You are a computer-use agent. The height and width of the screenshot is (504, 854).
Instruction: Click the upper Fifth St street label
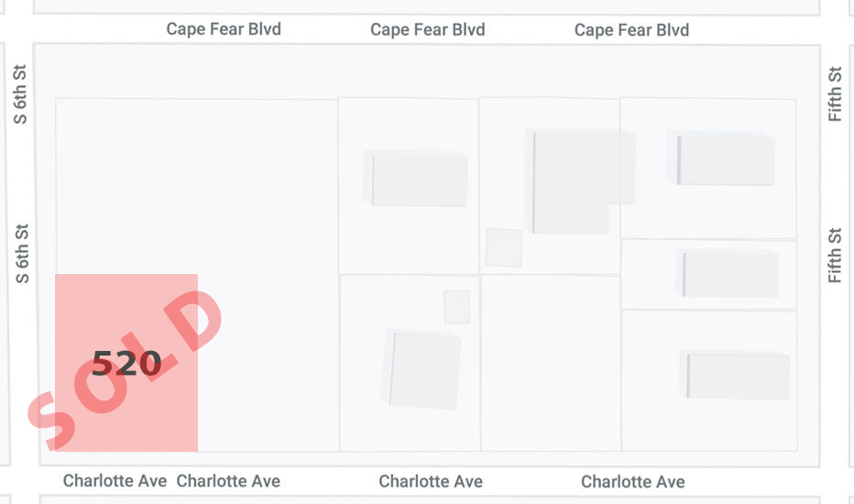[x=835, y=93]
